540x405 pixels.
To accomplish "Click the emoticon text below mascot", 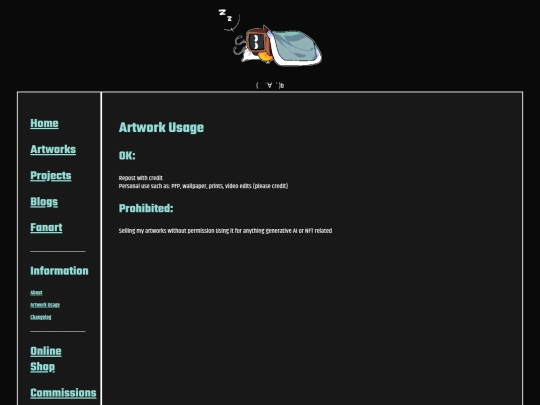I will pyautogui.click(x=270, y=85).
